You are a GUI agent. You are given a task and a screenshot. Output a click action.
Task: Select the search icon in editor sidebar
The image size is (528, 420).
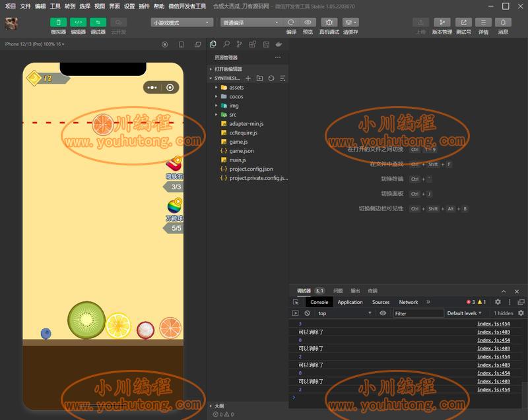click(x=226, y=44)
